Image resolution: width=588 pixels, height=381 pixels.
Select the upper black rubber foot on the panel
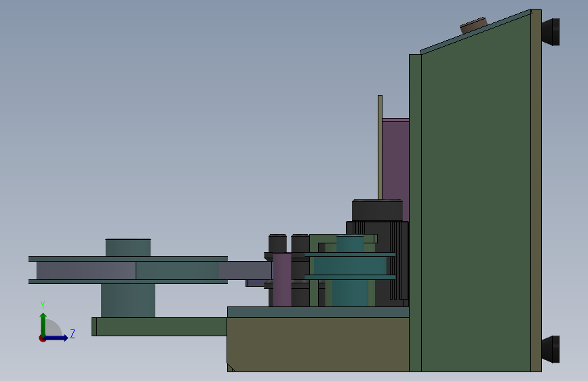551,32
